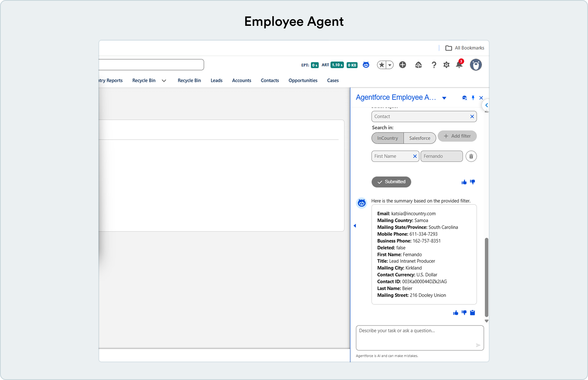
Task: Open the favorites list dropdown arrow
Action: pos(390,65)
